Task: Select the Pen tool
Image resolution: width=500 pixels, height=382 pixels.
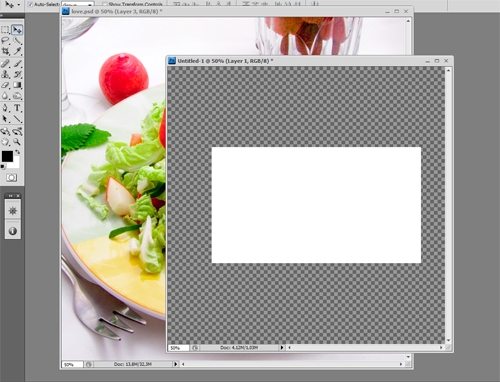Action: [x=5, y=108]
